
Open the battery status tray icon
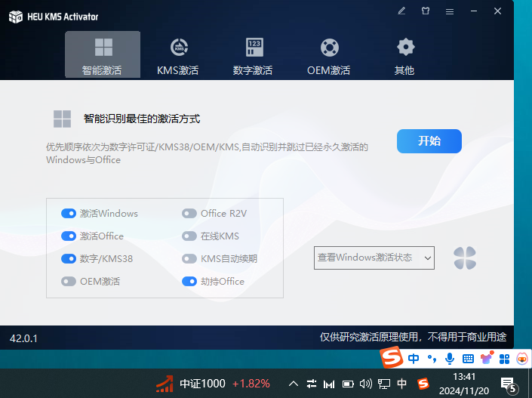[x=348, y=384]
